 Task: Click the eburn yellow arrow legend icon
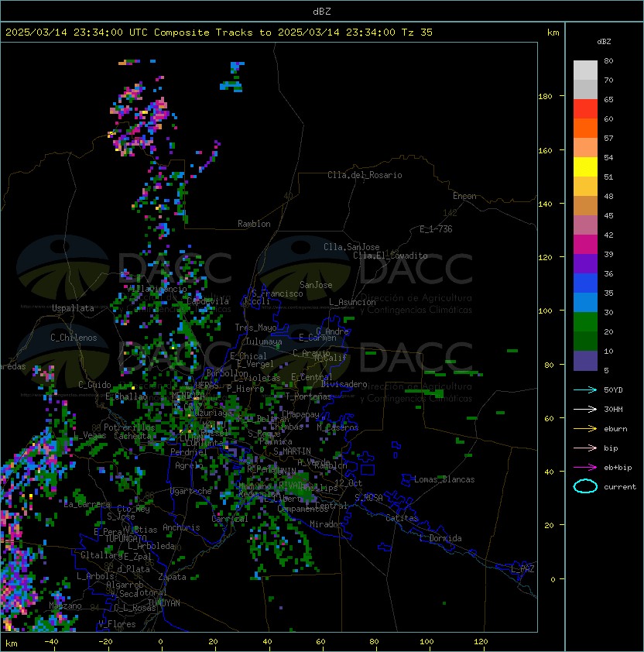[585, 428]
